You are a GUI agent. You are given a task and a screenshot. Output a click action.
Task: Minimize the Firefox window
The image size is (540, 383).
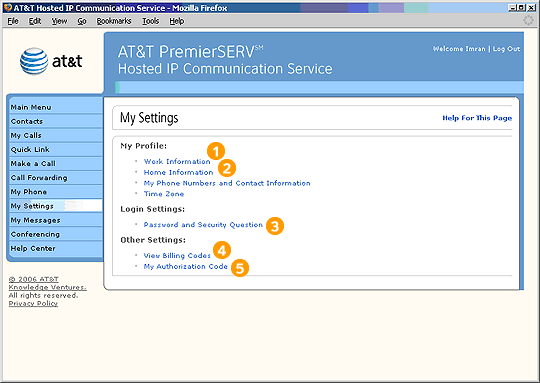(513, 8)
